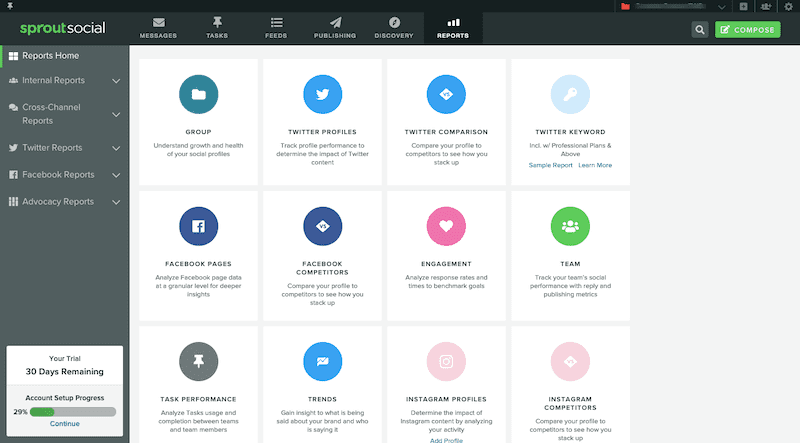Select the Twitter Keyword key icon
Image resolution: width=800 pixels, height=443 pixels.
(x=570, y=94)
